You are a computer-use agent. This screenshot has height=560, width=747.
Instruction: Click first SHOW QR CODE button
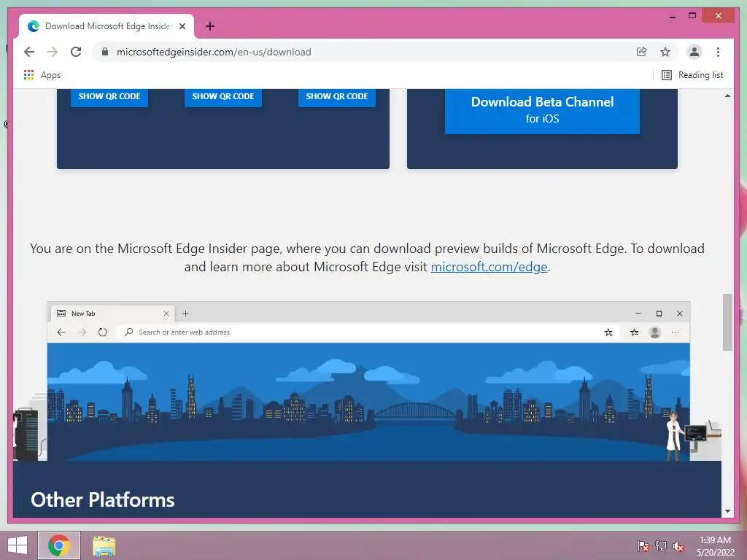coord(109,97)
